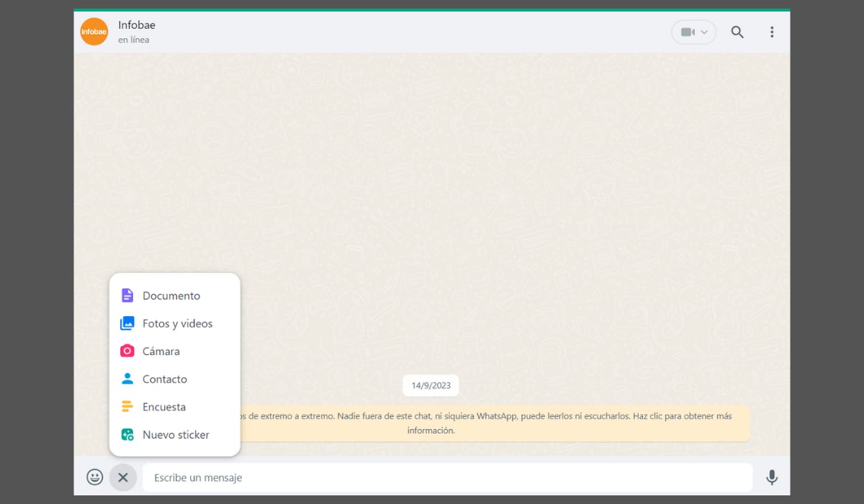Record a voice message with the microphone
Screen dimensions: 864x504
[772, 477]
